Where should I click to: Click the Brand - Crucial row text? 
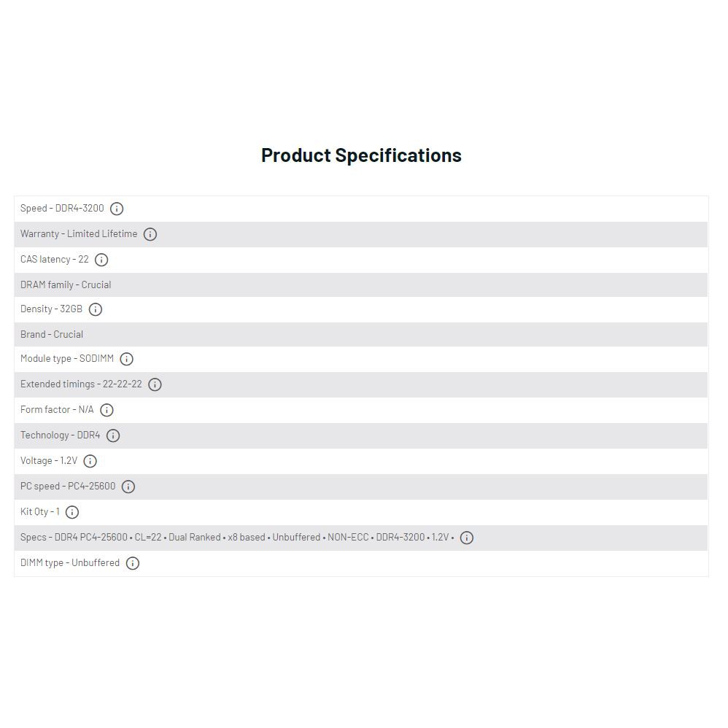(52, 335)
